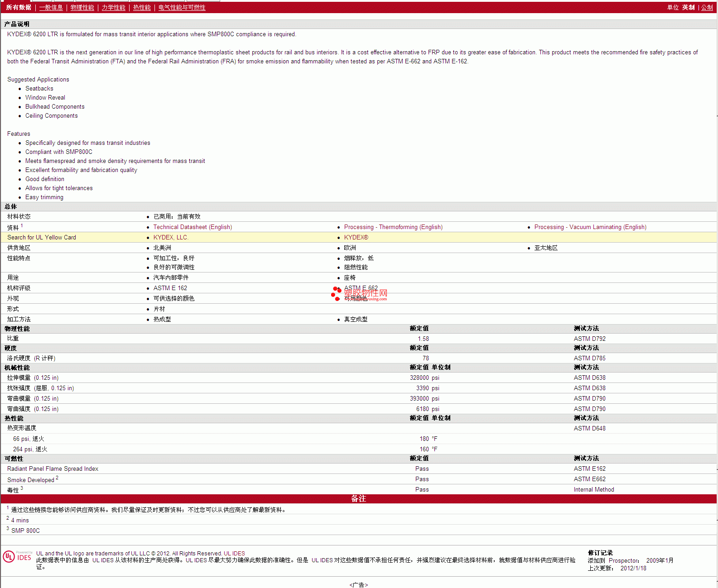The image size is (718, 588).
Task: Click the 'SMP 800C' footnote
Action: point(25,531)
